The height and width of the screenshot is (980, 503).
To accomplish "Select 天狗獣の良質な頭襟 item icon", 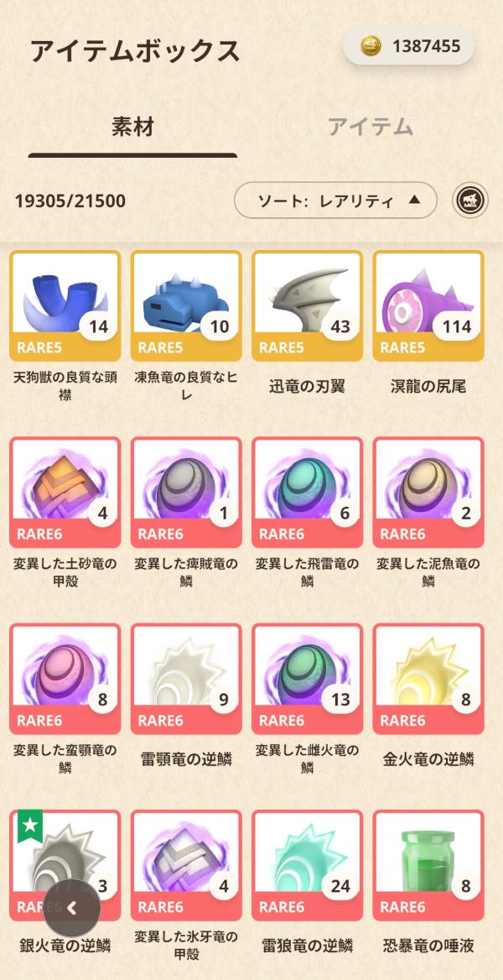I will point(65,305).
